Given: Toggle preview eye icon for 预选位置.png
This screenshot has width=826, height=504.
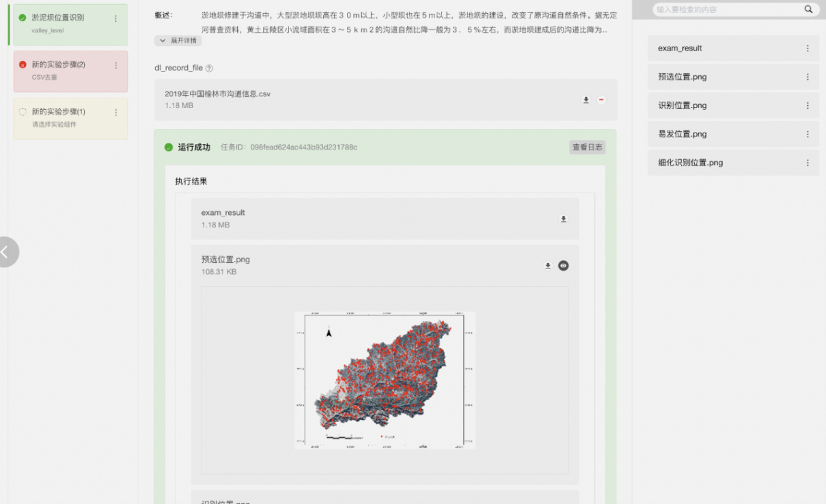Looking at the screenshot, I should pyautogui.click(x=563, y=266).
